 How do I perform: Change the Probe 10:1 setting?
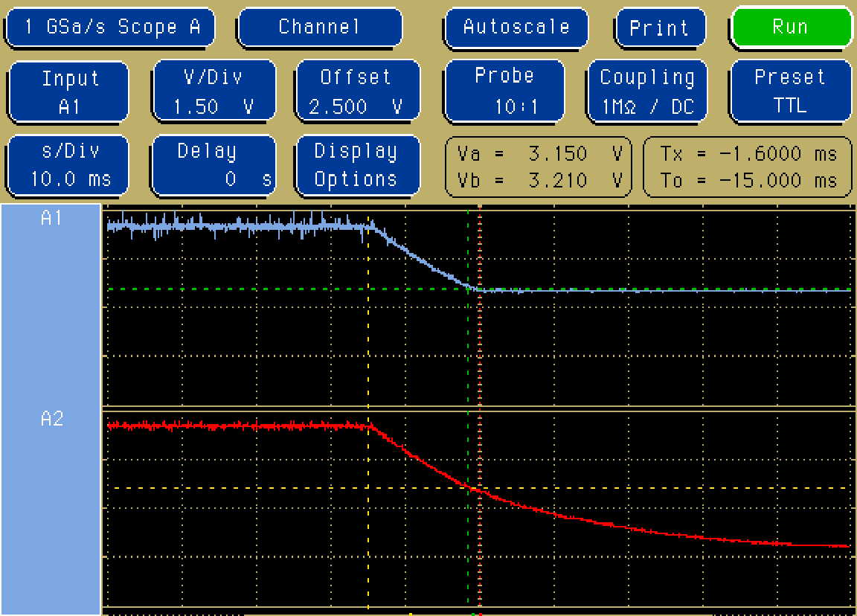click(504, 91)
